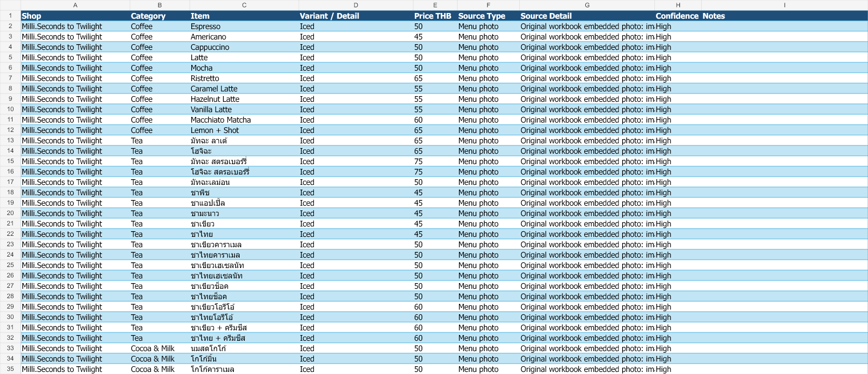The width and height of the screenshot is (868, 374).
Task: Click the Confidence header cell
Action: (x=678, y=16)
